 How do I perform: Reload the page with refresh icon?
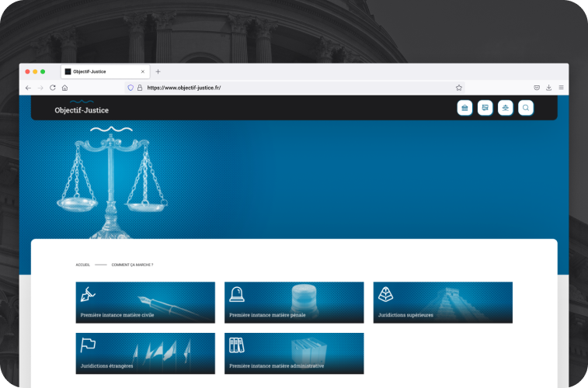(53, 88)
